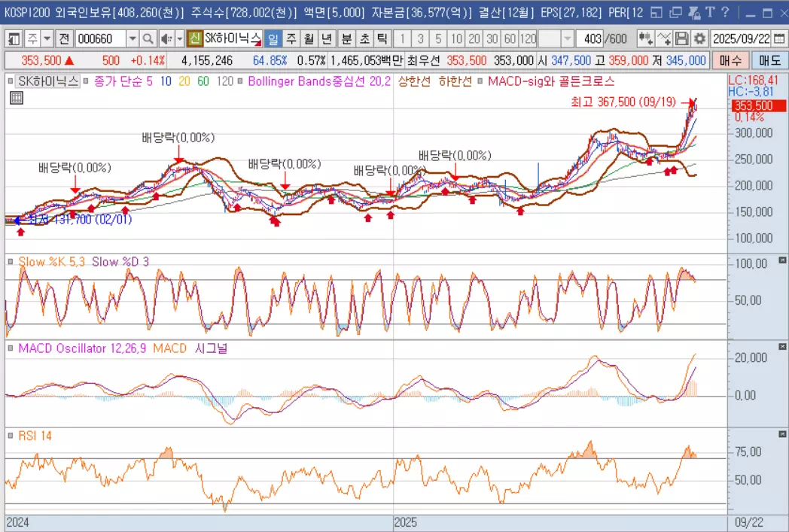Select interval 5 button
Viewport: 789px width, 532px height.
(438, 38)
